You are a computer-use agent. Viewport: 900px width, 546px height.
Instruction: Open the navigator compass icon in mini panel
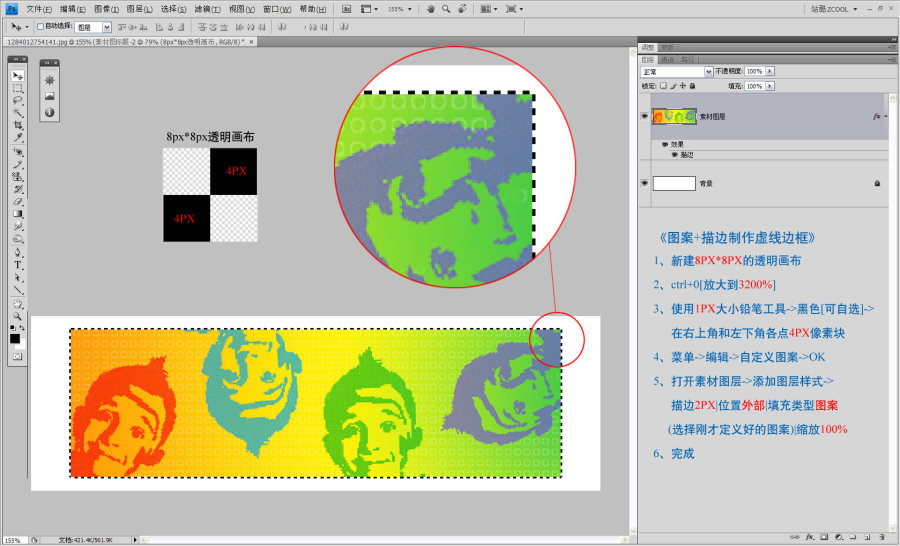coord(49,80)
